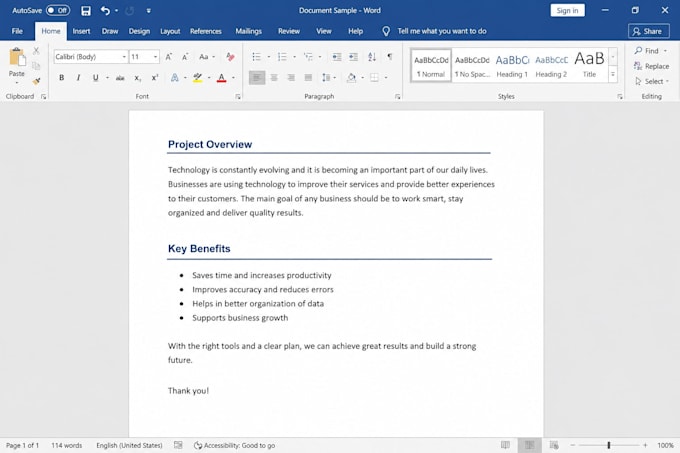Screen dimensions: 680x453
Task: Click the Format Painter brush icon
Action: coord(36,81)
